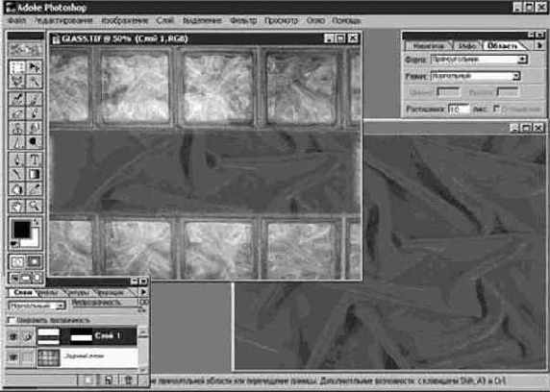Switch to the Инфо tab

point(467,46)
